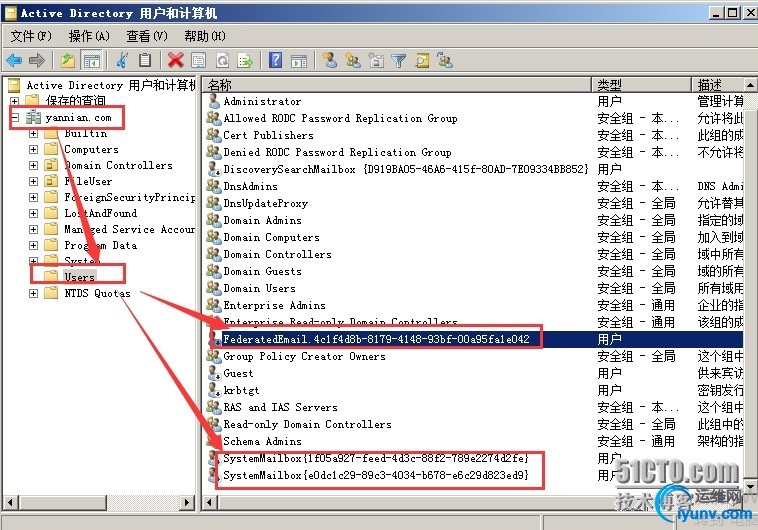The width and height of the screenshot is (758, 530).
Task: Select RAS and IAS Servers row
Action: click(x=280, y=407)
